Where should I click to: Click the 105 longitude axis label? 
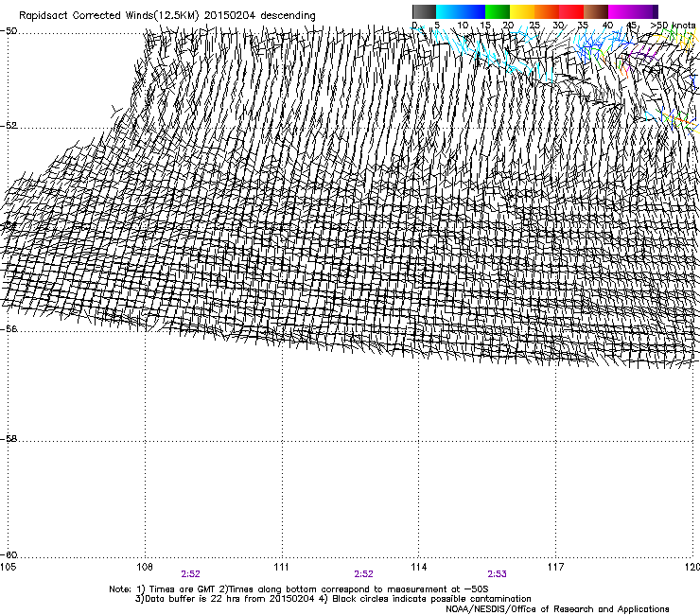(x=8, y=567)
